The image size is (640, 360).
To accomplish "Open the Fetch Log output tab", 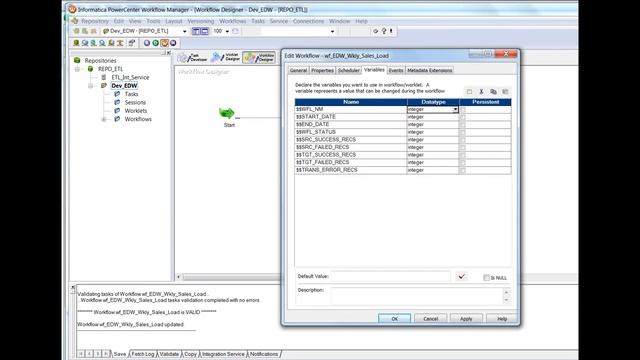I will pos(143,354).
